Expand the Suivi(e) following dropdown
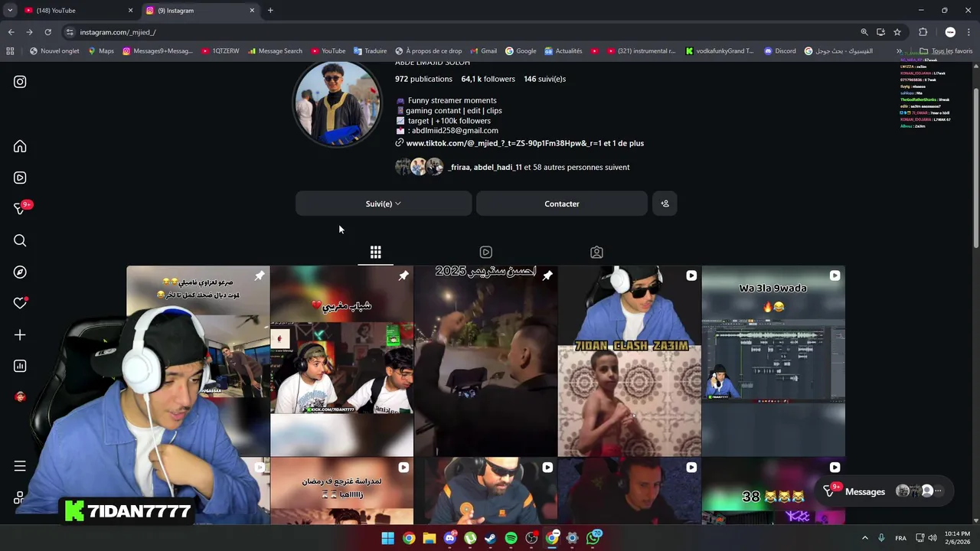The height and width of the screenshot is (551, 980). (384, 204)
